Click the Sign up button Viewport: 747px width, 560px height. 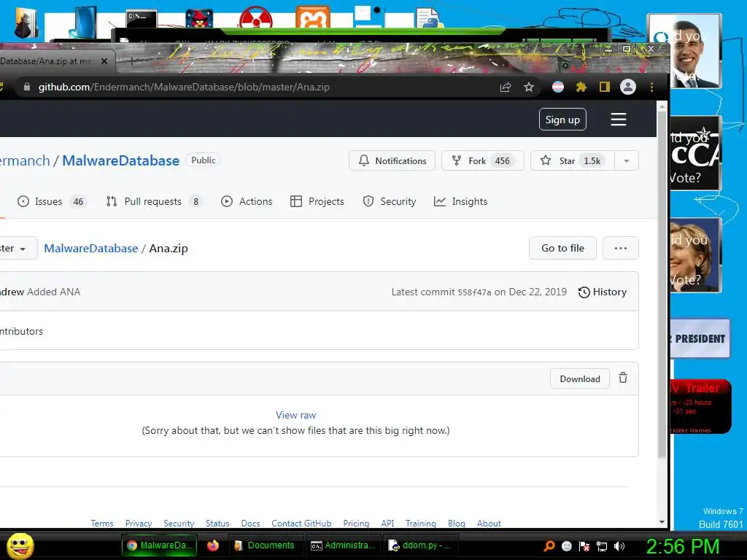click(562, 120)
